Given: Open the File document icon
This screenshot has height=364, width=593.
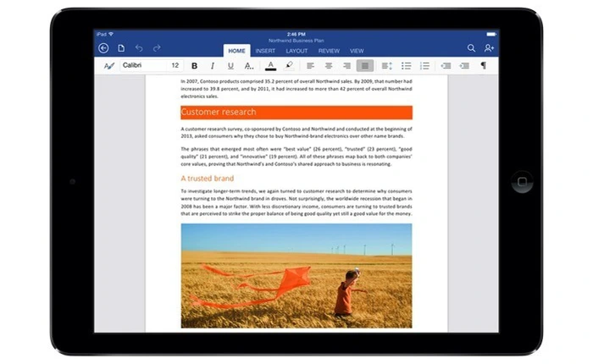Looking at the screenshot, I should [x=121, y=48].
